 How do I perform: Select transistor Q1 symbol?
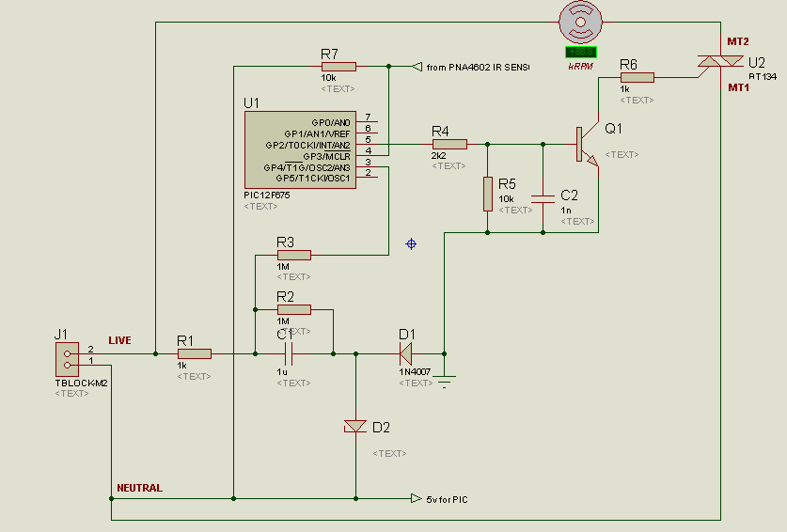pyautogui.click(x=587, y=145)
